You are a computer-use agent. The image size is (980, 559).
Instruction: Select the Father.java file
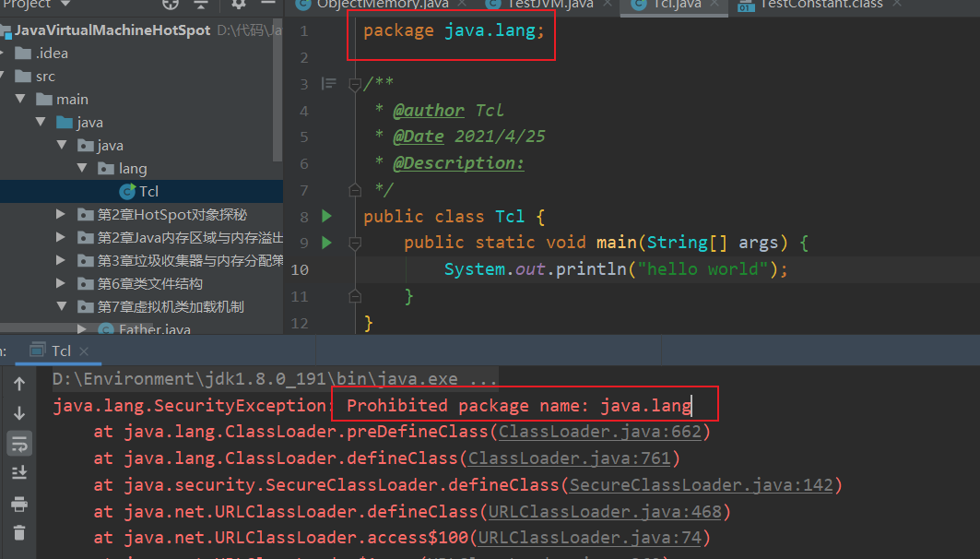point(154,329)
